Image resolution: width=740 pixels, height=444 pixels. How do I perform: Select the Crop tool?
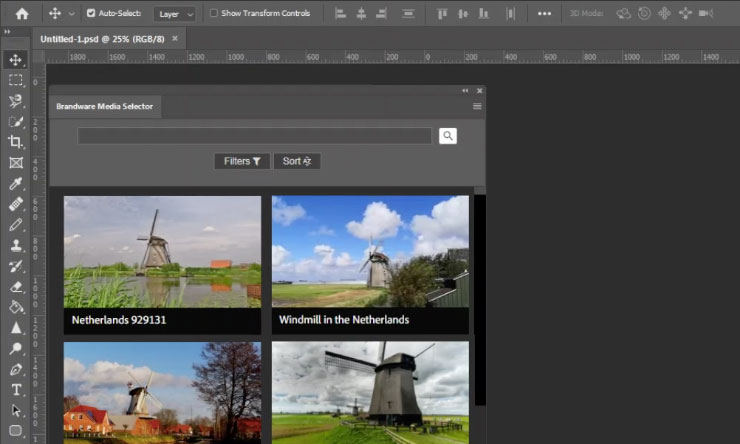[16, 142]
